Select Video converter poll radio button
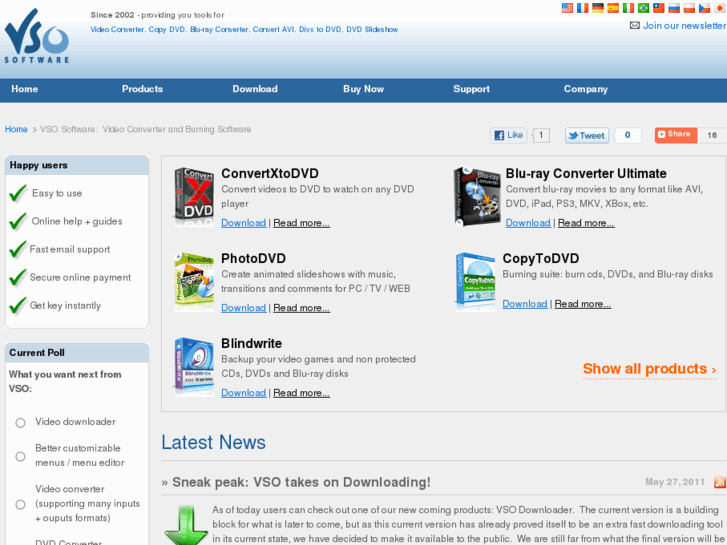Viewport: 727px width, 545px height. click(x=20, y=504)
